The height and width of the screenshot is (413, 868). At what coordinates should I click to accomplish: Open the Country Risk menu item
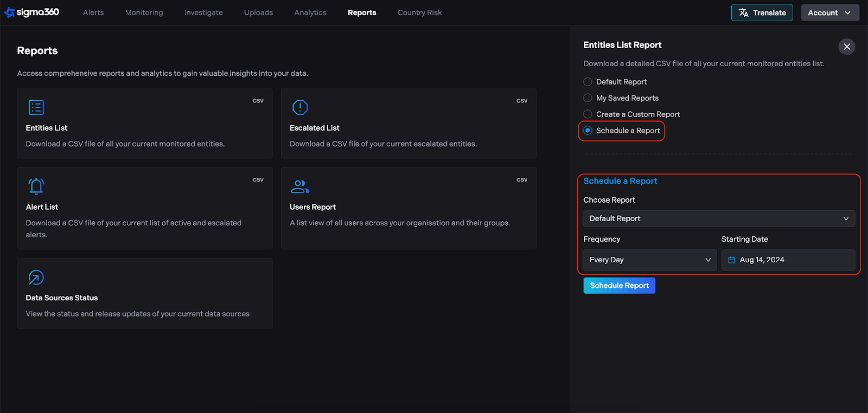(x=419, y=12)
